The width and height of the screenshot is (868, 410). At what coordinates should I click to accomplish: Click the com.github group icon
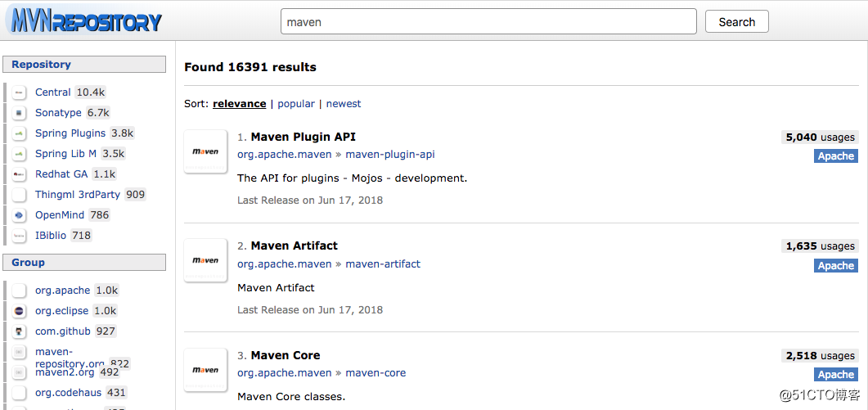coord(20,331)
